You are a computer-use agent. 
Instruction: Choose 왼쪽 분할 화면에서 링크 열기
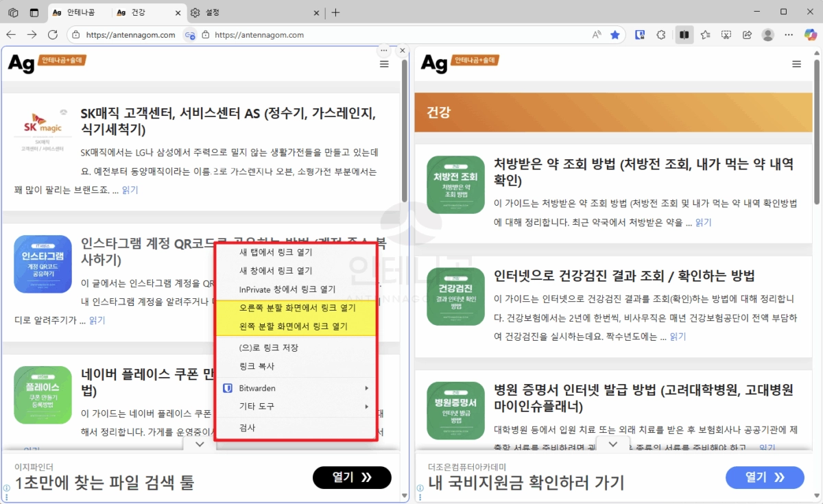pos(296,326)
